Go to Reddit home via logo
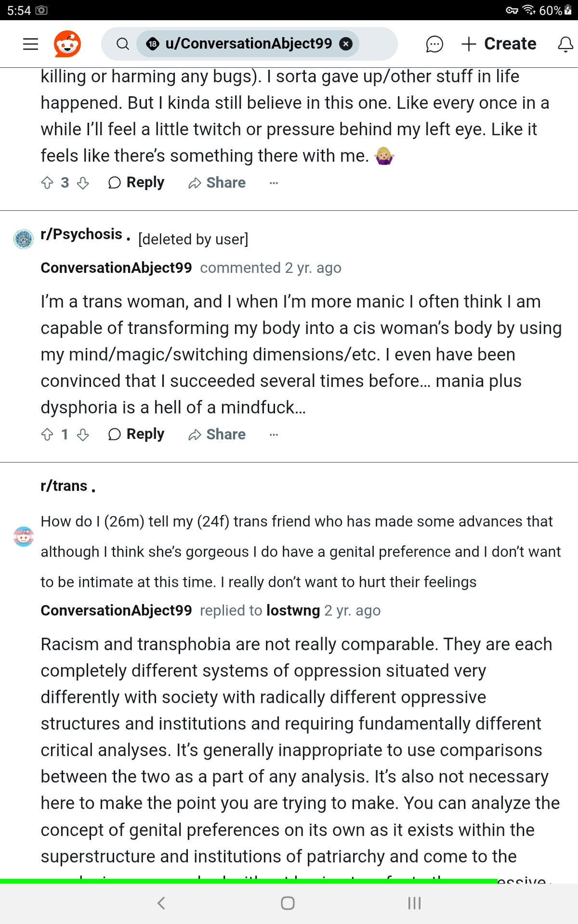 pyautogui.click(x=67, y=44)
